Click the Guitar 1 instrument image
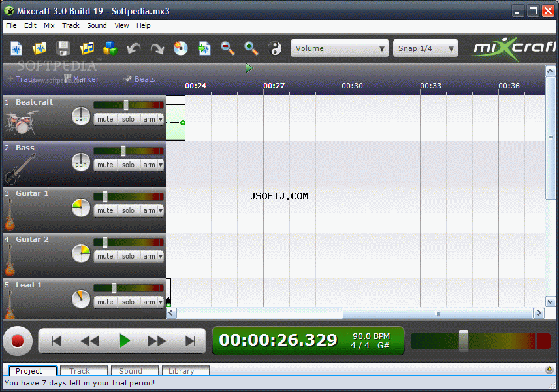Screen dimensions: 559x392 coord(10,215)
